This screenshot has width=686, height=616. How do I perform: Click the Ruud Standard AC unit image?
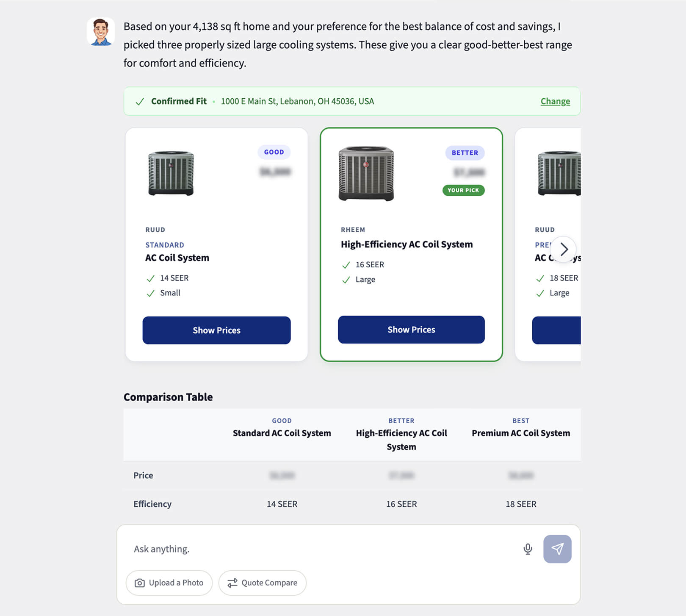[171, 173]
